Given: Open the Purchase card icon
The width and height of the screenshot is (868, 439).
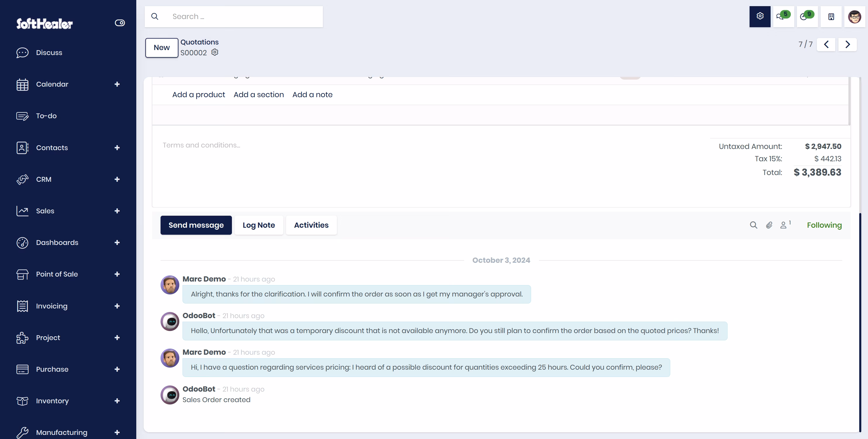Looking at the screenshot, I should click(x=22, y=370).
